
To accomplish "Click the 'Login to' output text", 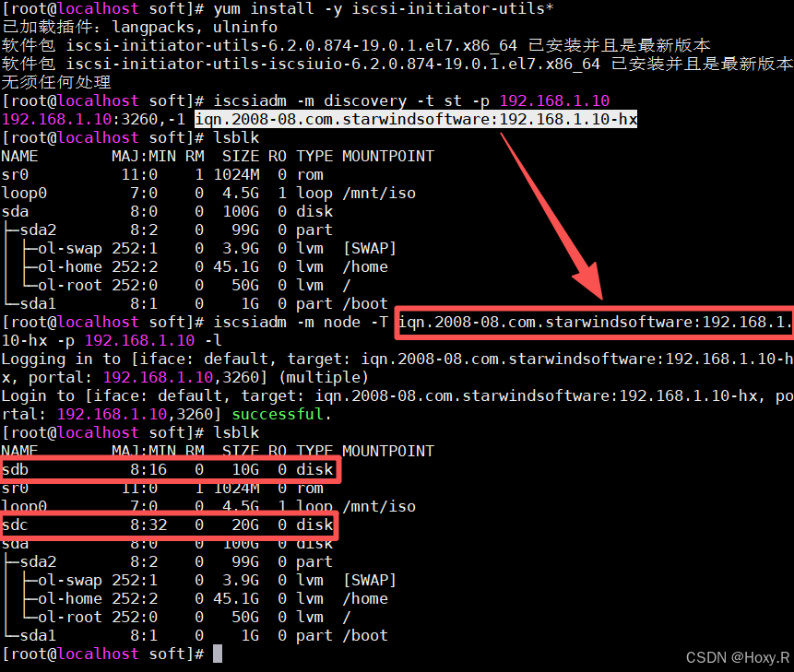I will click(x=38, y=395).
